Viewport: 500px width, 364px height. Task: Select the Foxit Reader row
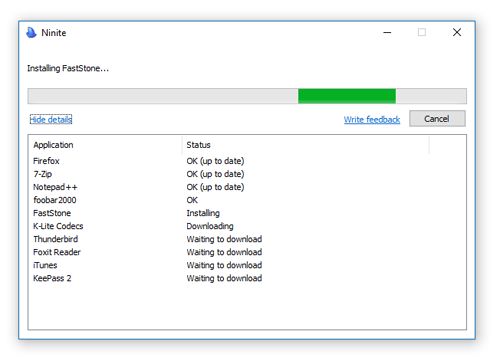(247, 252)
